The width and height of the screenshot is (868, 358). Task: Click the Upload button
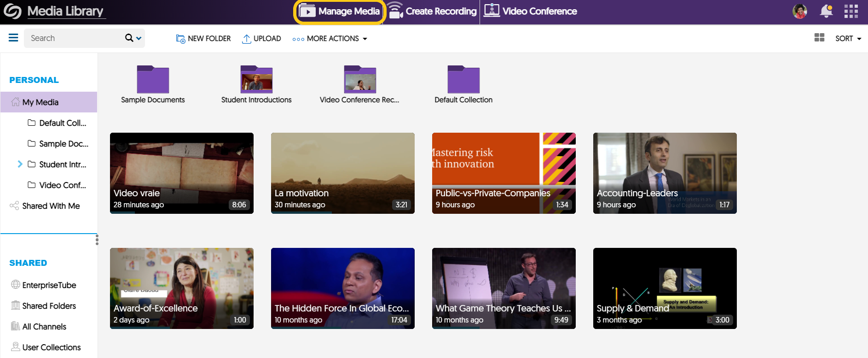[261, 39]
